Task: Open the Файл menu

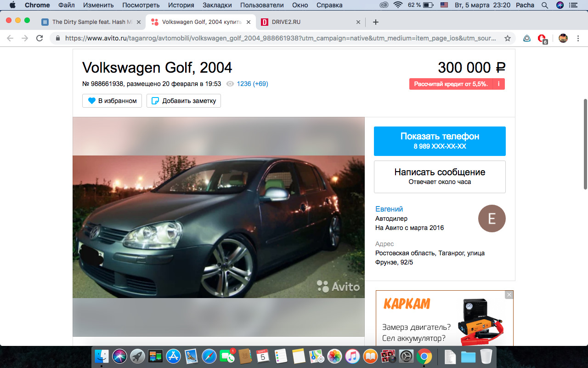Action: coord(67,5)
